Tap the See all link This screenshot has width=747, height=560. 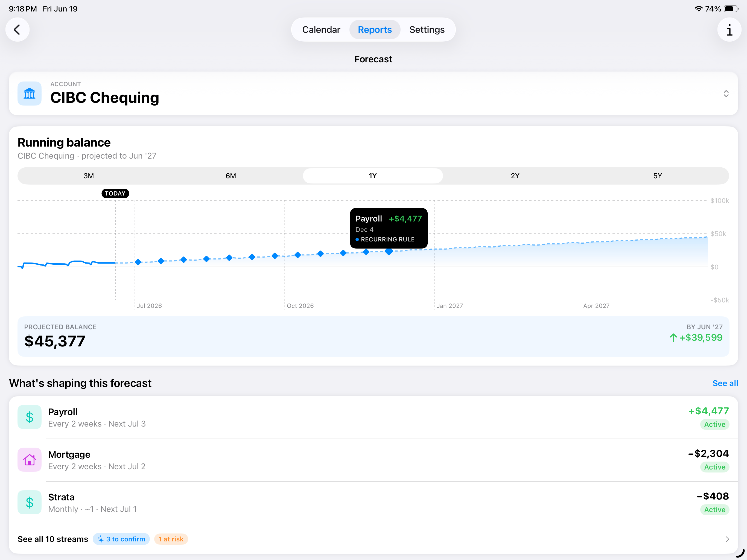(x=725, y=383)
